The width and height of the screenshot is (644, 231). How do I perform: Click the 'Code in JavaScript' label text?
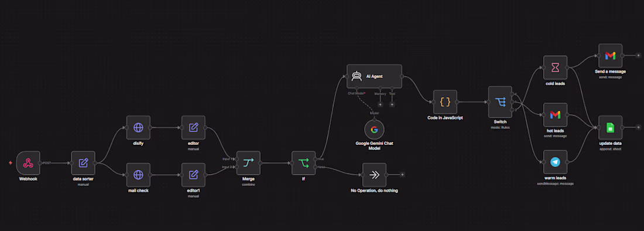point(445,118)
